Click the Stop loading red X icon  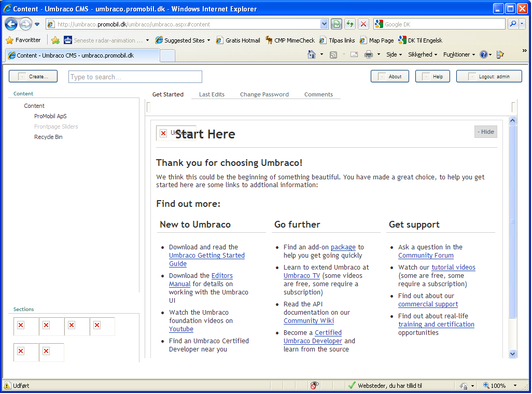point(363,24)
